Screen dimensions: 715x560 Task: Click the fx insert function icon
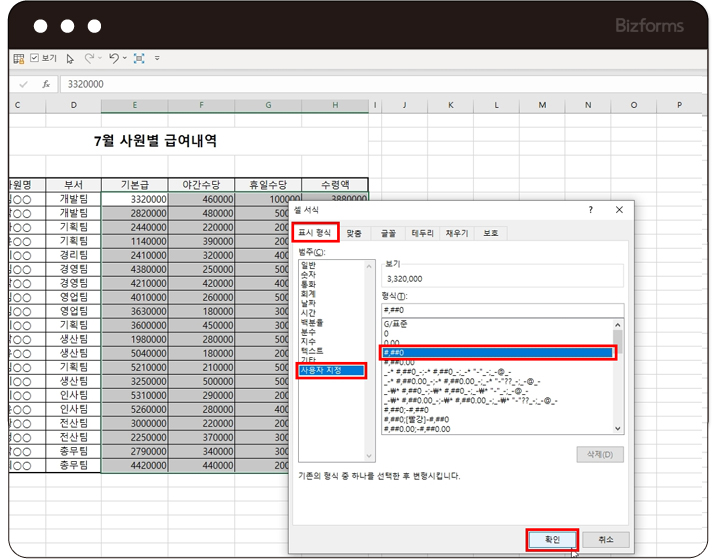(x=46, y=85)
